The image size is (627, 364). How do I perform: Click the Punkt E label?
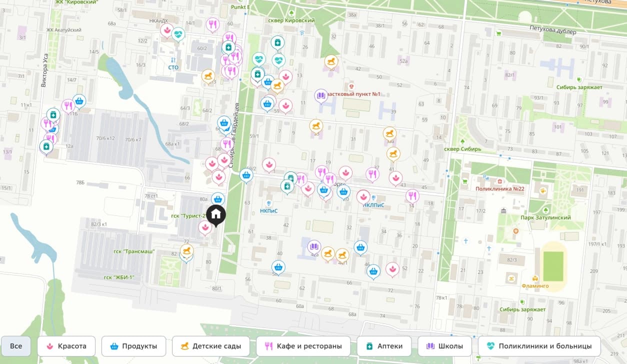pos(240,7)
